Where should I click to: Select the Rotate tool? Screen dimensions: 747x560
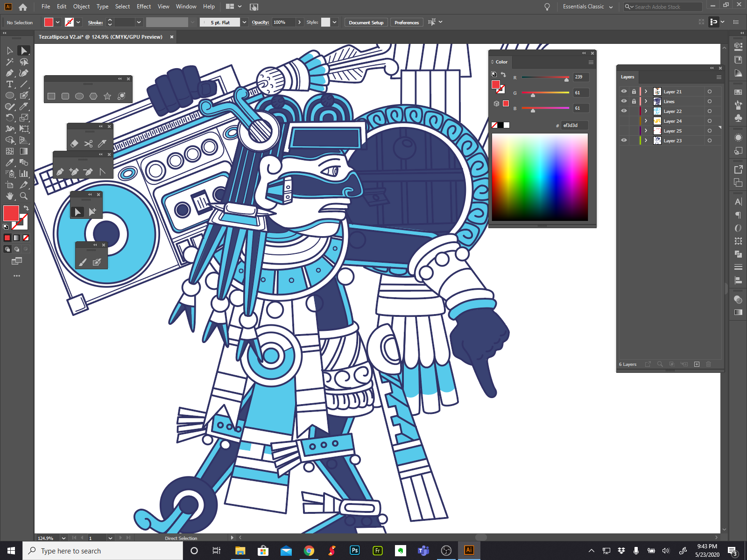click(10, 118)
